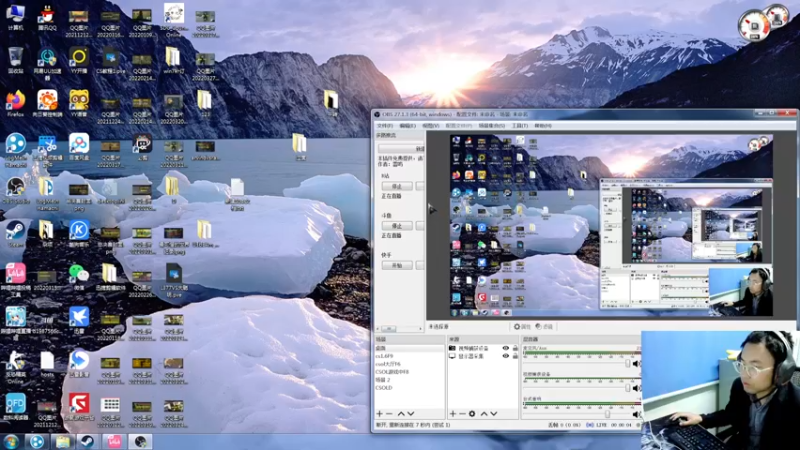Open 视图 menu in OBS
Screen dimensions: 800x450
pos(431,126)
